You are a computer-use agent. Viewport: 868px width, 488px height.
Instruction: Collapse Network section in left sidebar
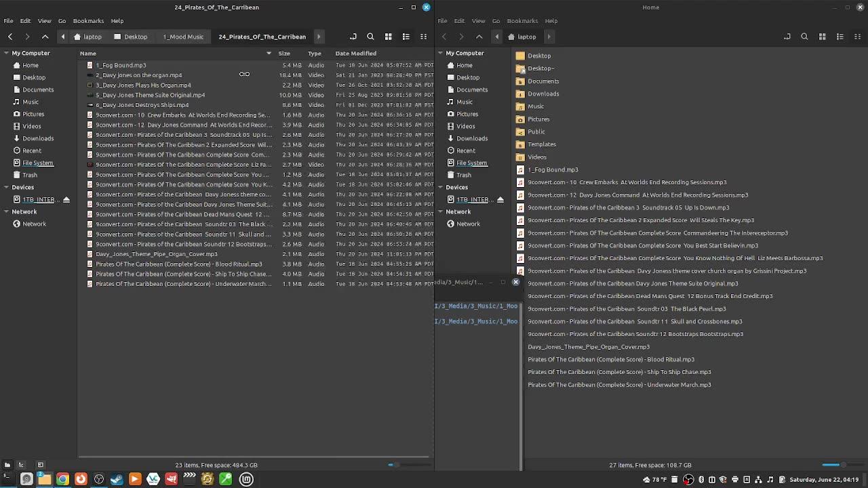[6, 211]
